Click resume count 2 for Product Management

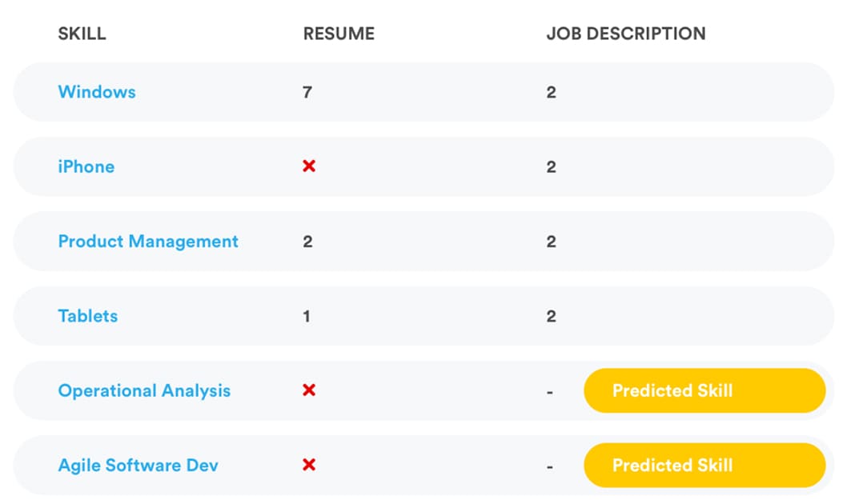(x=307, y=242)
